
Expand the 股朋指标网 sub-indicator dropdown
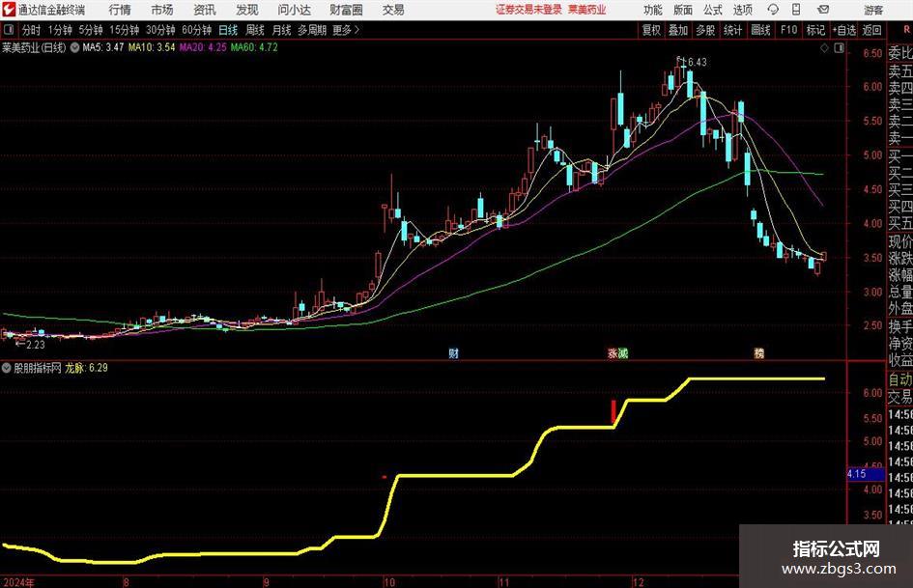point(7,368)
